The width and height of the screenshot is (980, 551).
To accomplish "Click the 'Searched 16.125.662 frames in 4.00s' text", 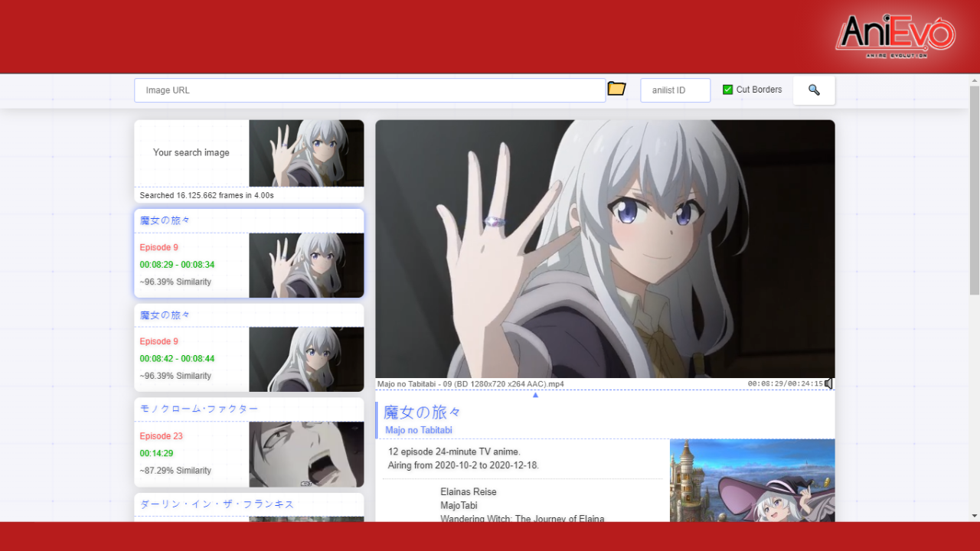I will [207, 195].
